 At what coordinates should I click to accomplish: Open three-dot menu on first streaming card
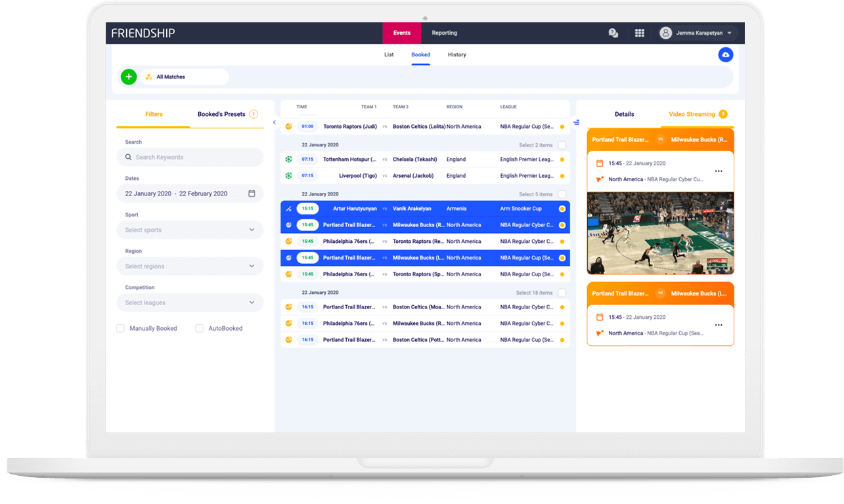719,171
